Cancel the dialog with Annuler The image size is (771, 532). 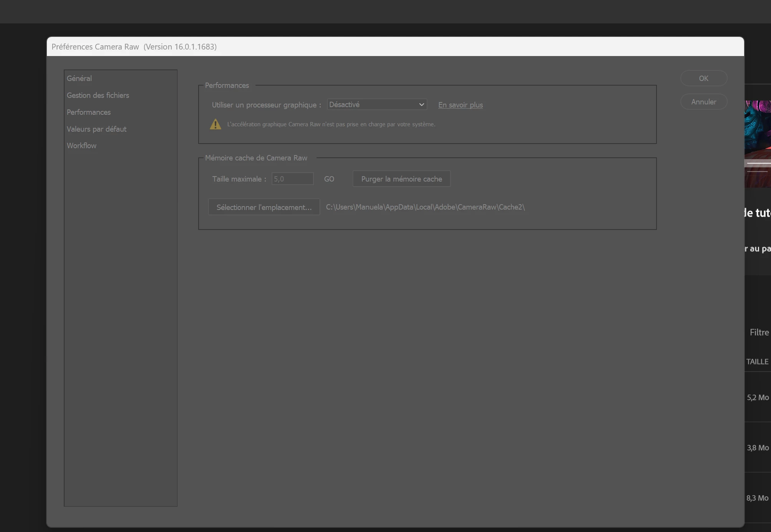tap(703, 102)
